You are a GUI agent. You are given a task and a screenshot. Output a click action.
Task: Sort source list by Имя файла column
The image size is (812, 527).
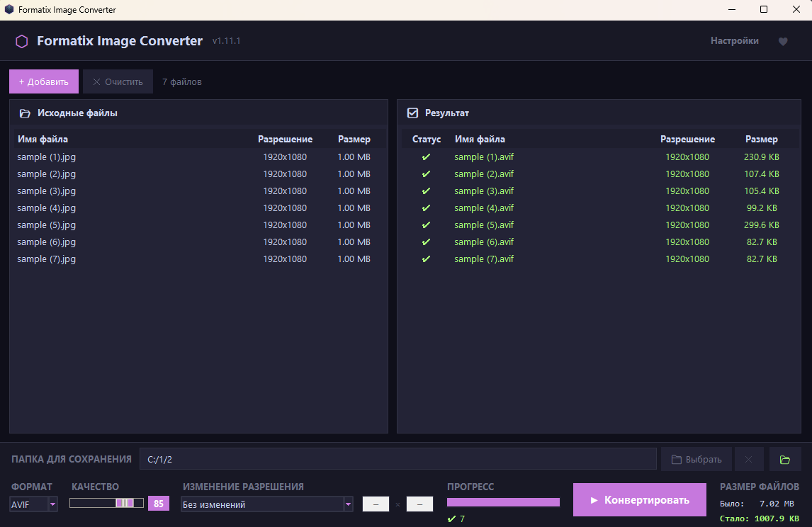[43, 140]
